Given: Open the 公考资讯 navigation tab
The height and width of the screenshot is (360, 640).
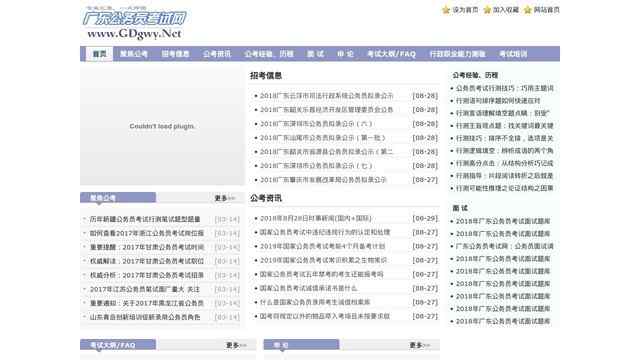Looking at the screenshot, I should (217, 54).
